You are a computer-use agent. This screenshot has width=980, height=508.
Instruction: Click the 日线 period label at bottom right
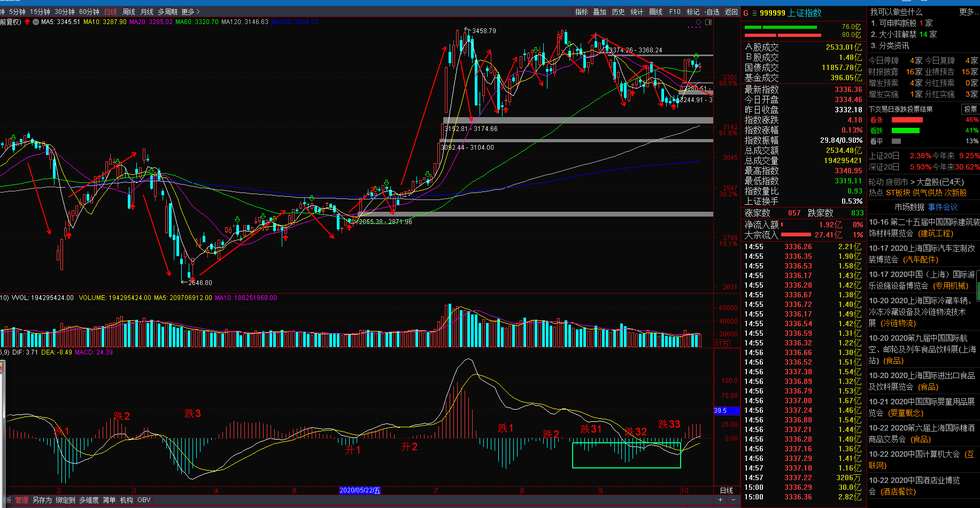click(727, 490)
